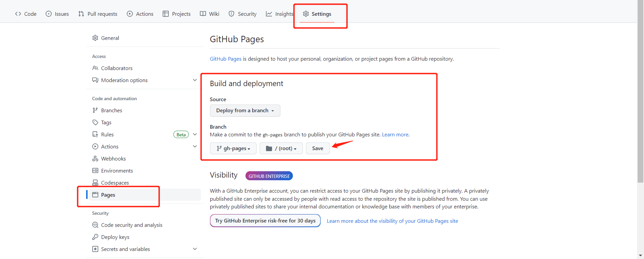Open the gh-pages branch dropdown
Image resolution: width=644 pixels, height=259 pixels.
(233, 148)
